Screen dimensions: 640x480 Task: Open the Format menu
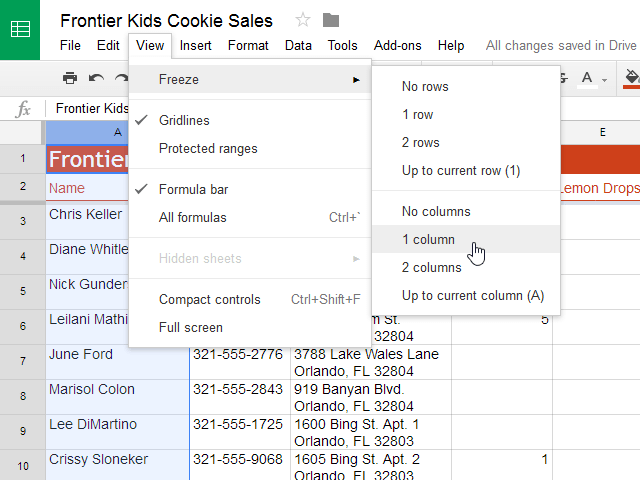tap(248, 45)
